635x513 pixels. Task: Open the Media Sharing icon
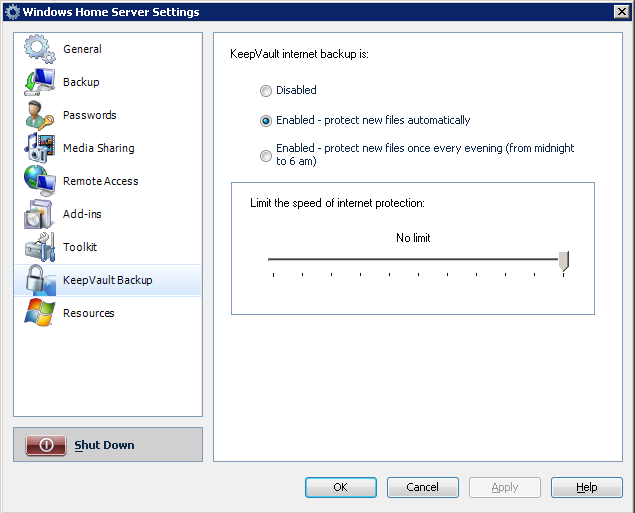(39, 148)
